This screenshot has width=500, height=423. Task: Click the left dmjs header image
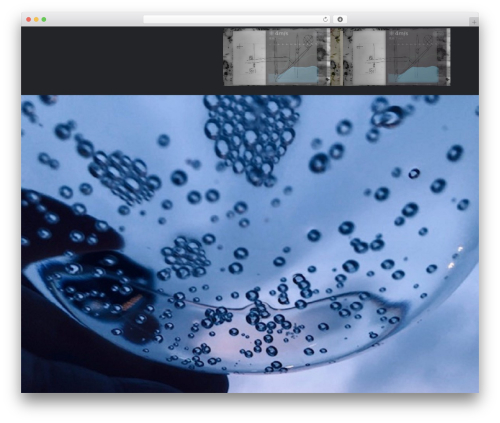pos(277,57)
